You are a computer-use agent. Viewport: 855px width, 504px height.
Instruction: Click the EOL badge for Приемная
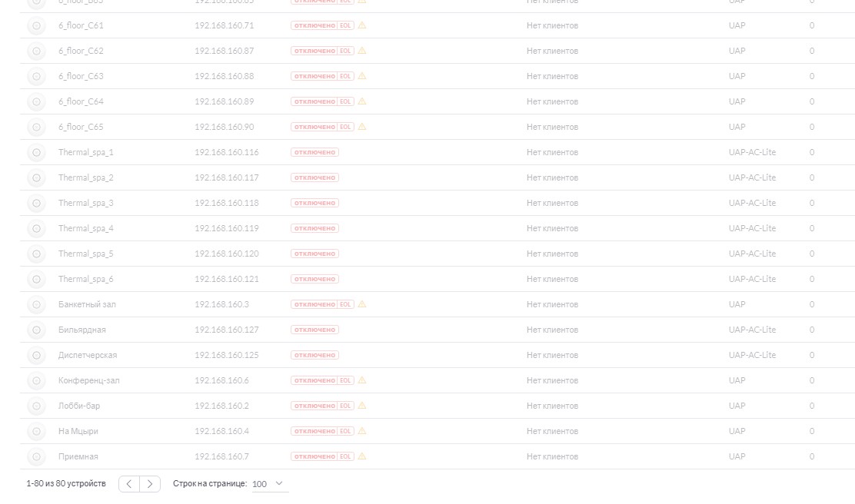pyautogui.click(x=345, y=456)
